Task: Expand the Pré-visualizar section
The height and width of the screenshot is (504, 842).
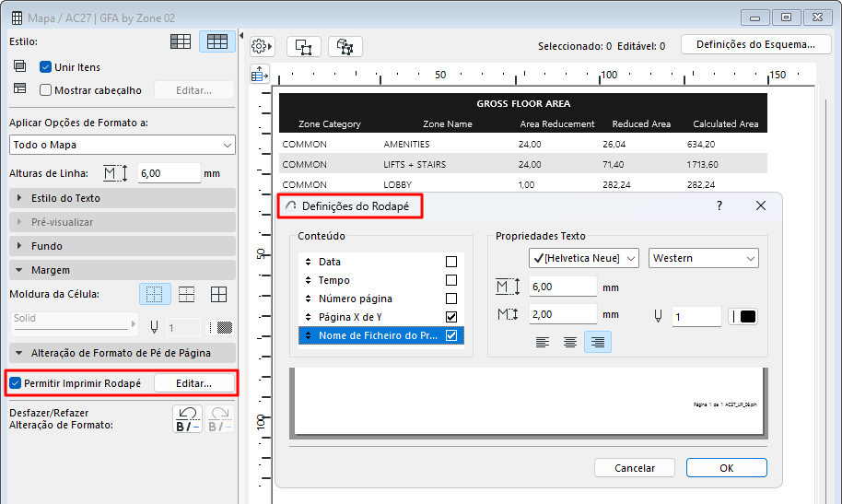Action: coord(123,222)
